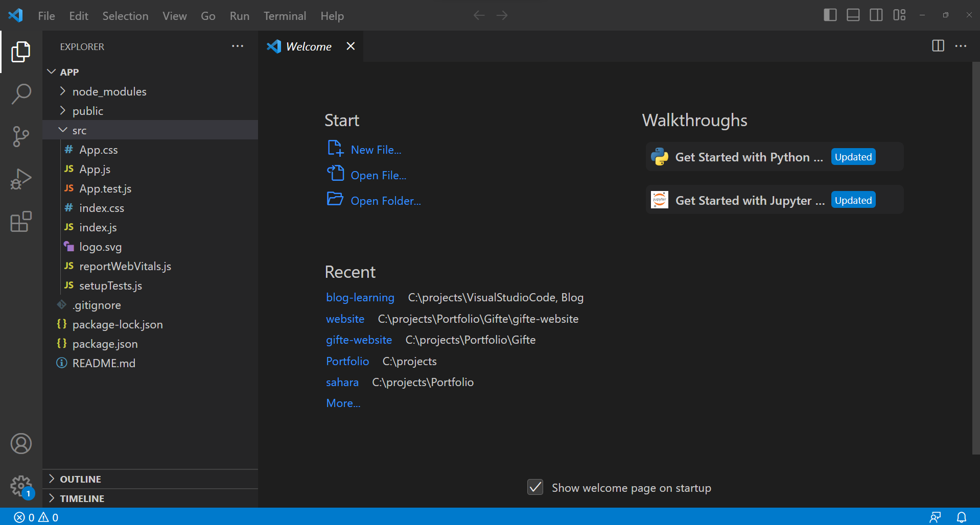Open the Run and Debug view
The width and height of the screenshot is (980, 525).
(21, 179)
